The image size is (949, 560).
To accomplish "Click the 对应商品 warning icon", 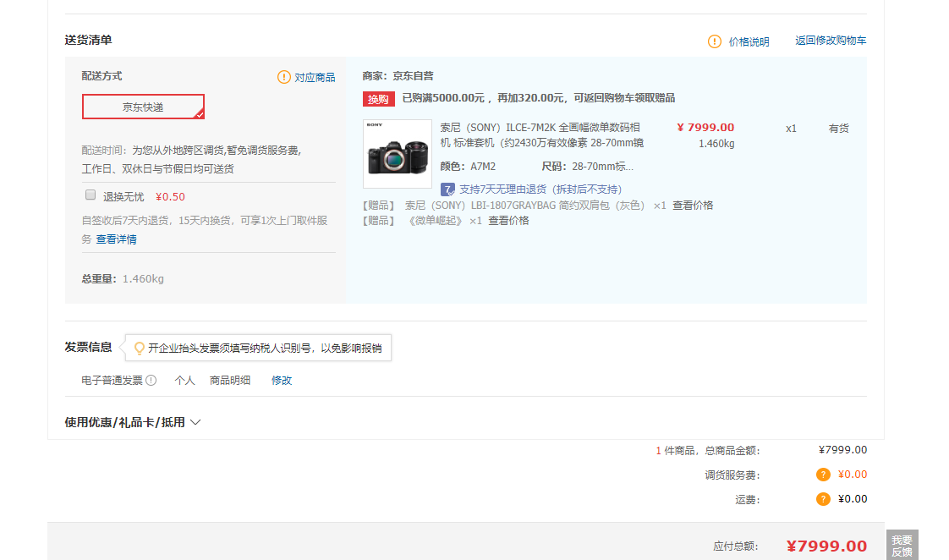I will (284, 77).
